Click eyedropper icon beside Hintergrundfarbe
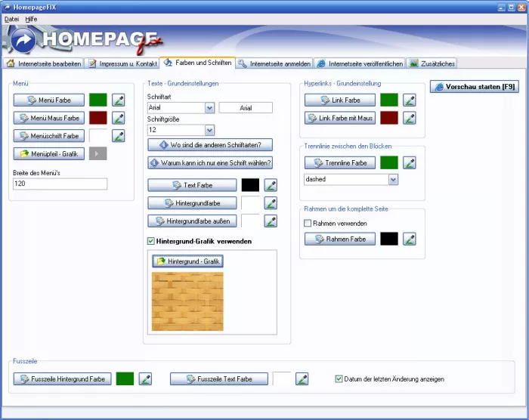Image resolution: width=529 pixels, height=420 pixels. point(271,203)
